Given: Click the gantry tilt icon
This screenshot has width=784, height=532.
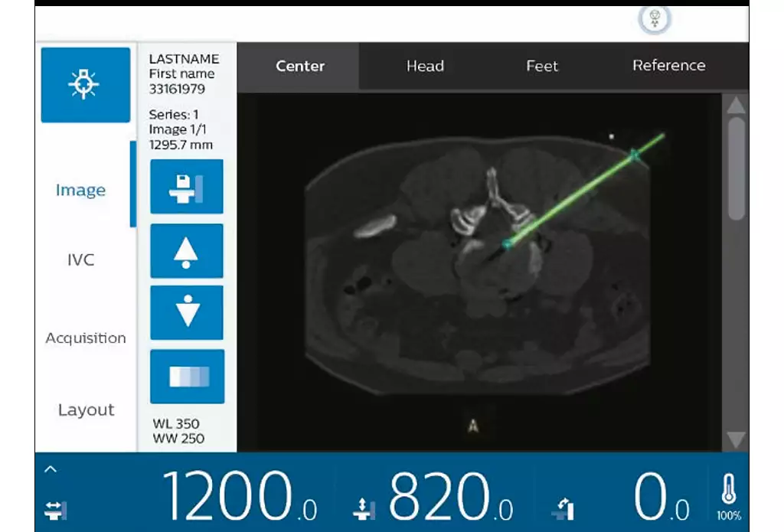Looking at the screenshot, I should pos(563,509).
